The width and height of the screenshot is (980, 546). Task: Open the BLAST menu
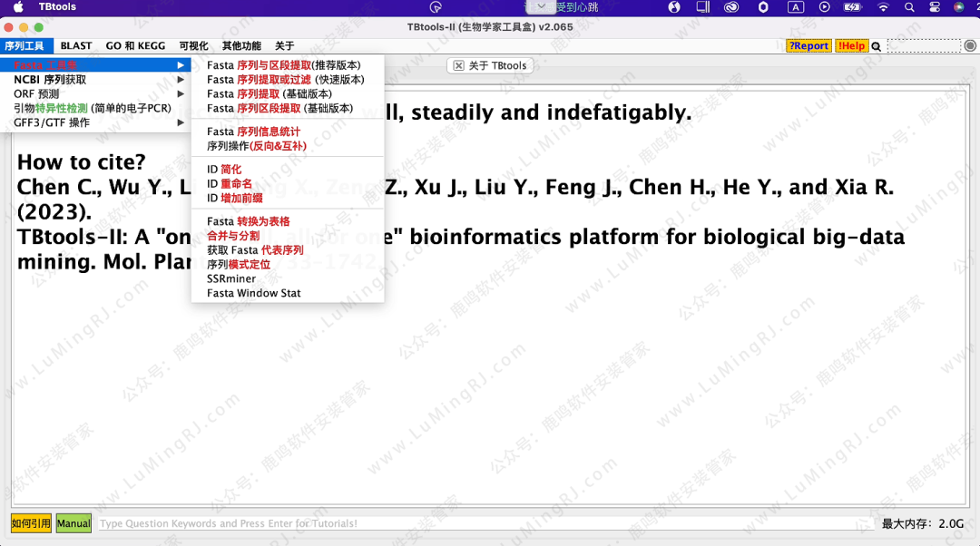point(75,45)
